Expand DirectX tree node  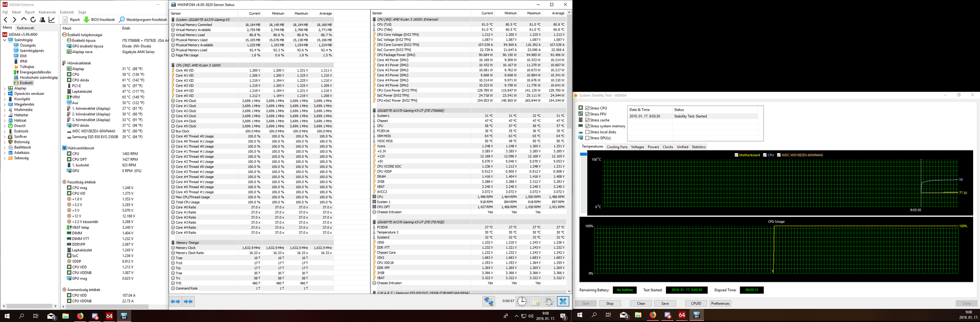point(5,126)
